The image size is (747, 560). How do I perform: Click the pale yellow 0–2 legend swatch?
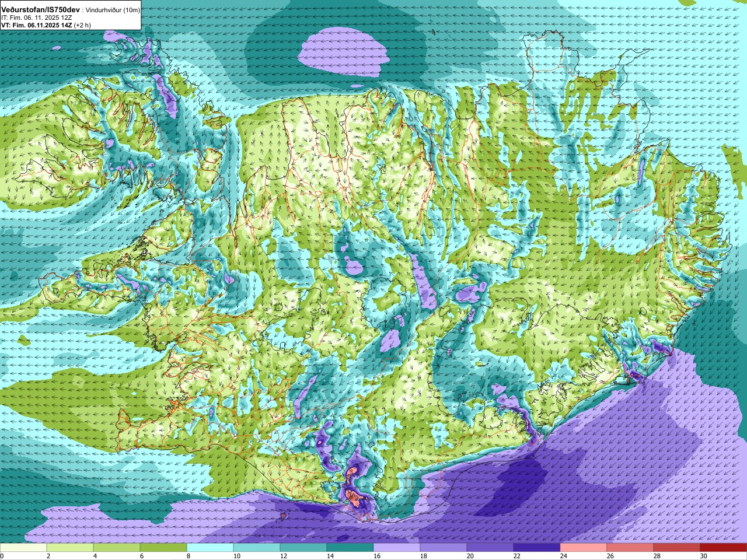point(23,548)
